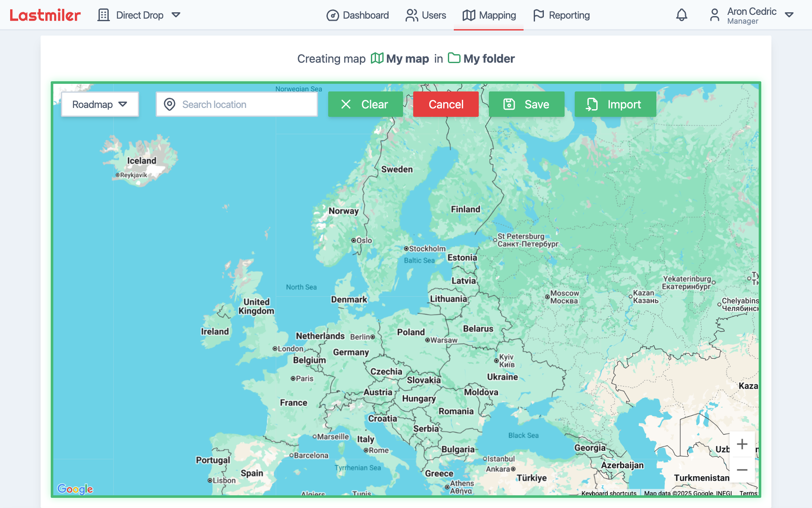Zoom out the map with minus

[x=742, y=470]
